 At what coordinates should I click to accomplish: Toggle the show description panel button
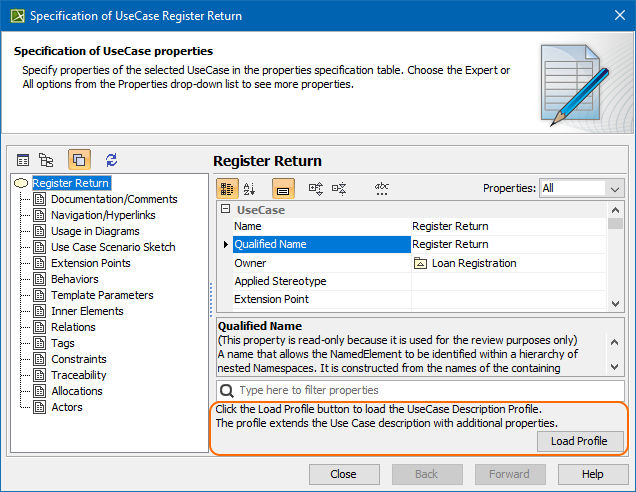coord(283,187)
